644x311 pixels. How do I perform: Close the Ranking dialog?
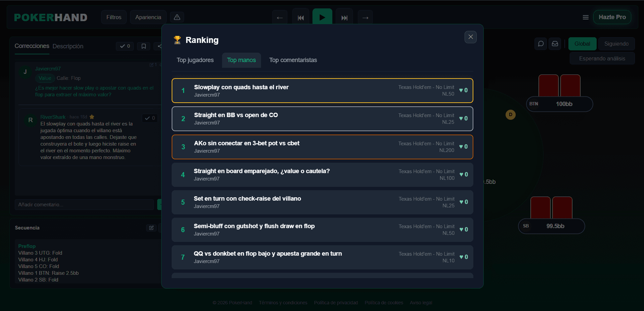[x=470, y=37]
